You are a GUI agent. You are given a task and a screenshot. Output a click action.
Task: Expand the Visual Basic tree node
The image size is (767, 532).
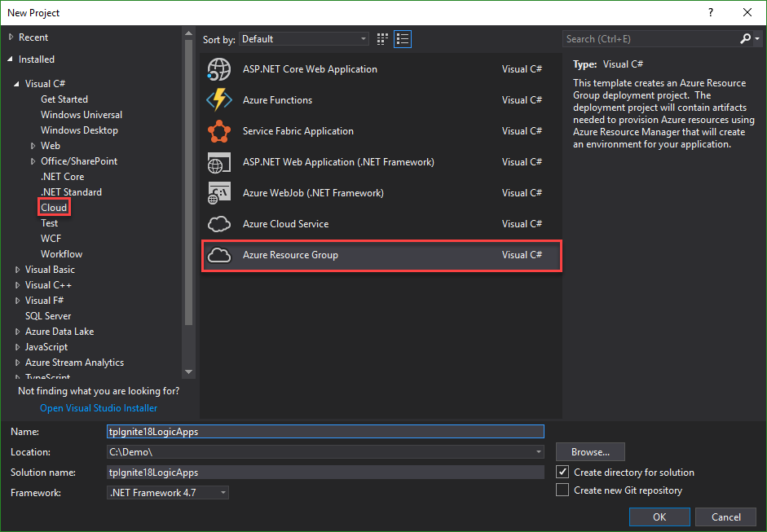pyautogui.click(x=18, y=270)
